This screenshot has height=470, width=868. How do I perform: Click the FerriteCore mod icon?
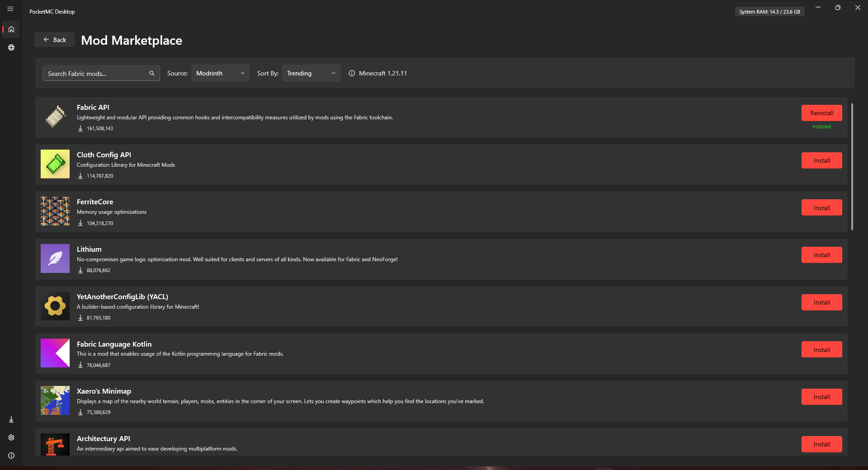coord(55,211)
